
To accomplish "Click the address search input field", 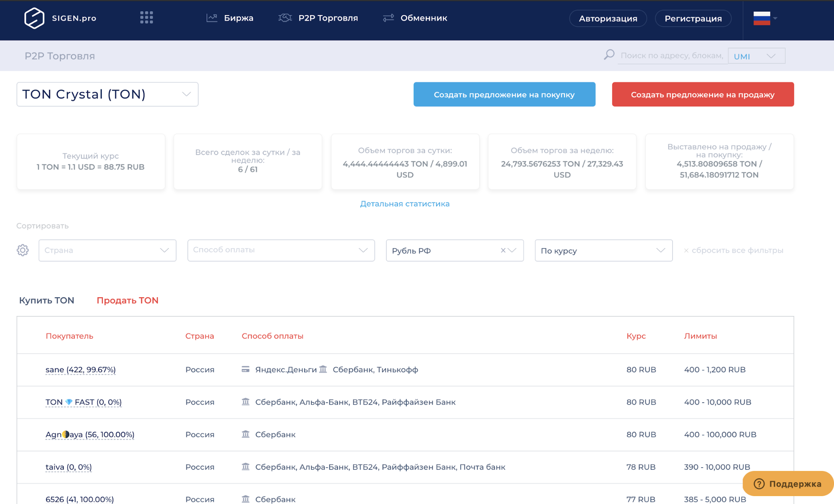I will tap(671, 55).
